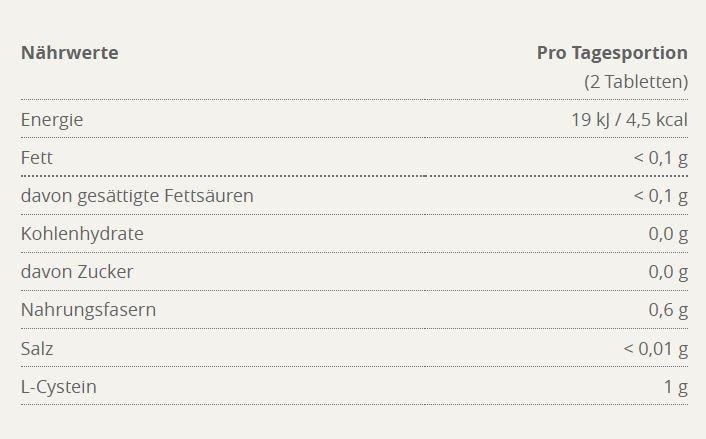
Task: Select the gesättigte Fettsäuren amount value
Action: (x=660, y=196)
